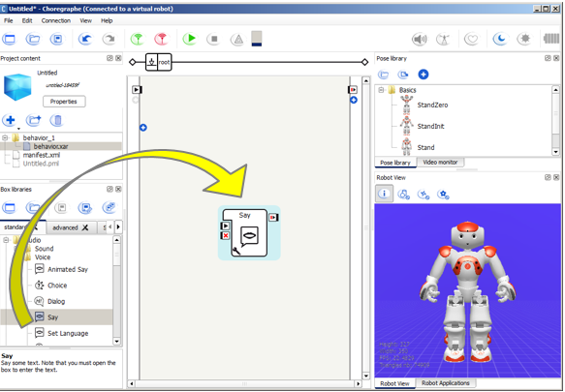Connect to robot with green antenna icon
This screenshot has height=392, width=565.
pos(138,39)
